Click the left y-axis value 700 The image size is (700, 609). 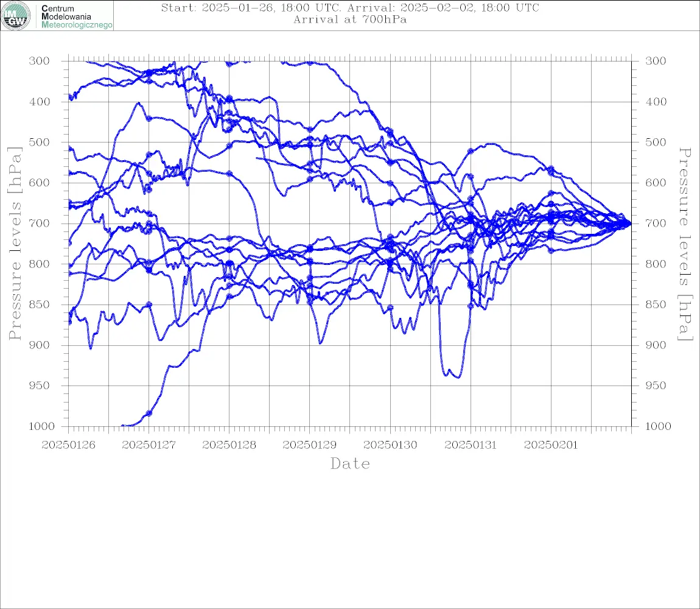(40, 223)
